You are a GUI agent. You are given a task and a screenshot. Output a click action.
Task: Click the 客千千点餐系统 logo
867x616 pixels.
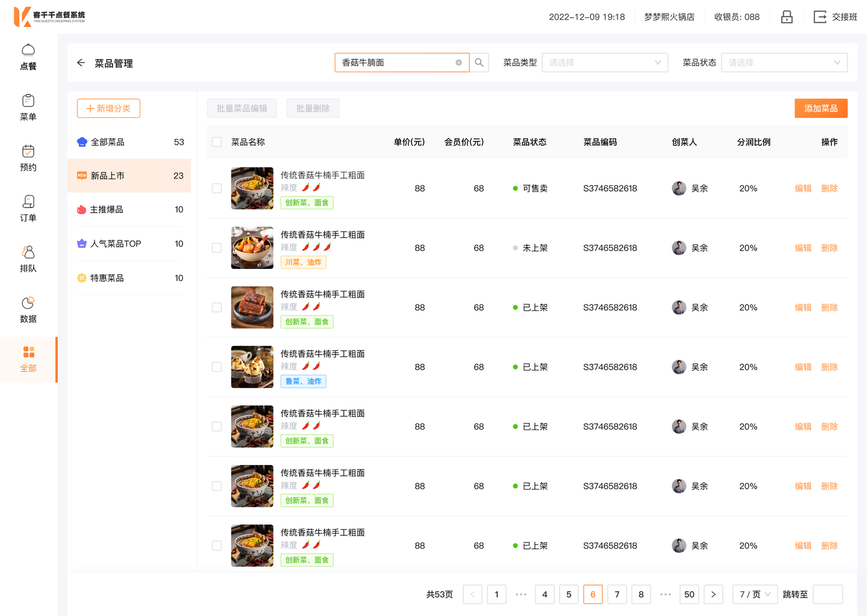click(x=50, y=16)
